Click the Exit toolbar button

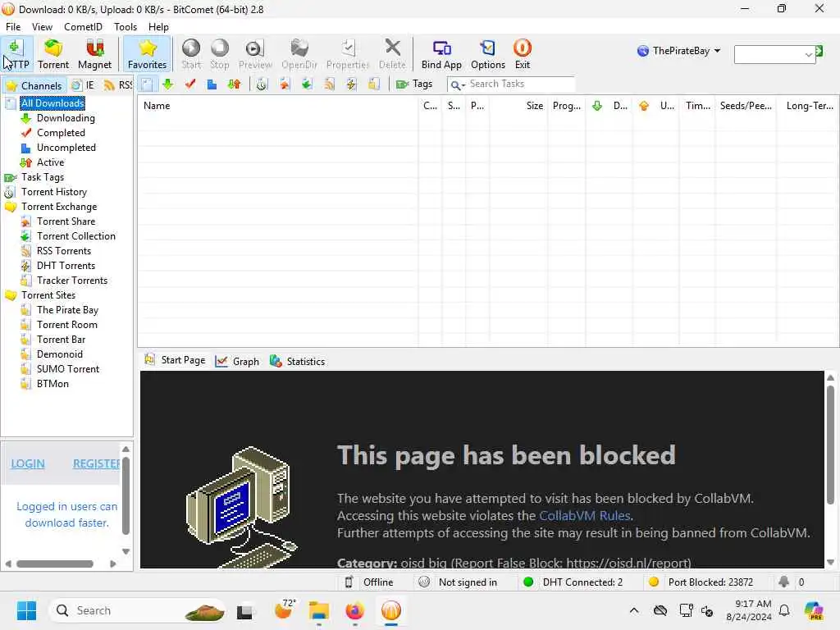click(x=523, y=54)
